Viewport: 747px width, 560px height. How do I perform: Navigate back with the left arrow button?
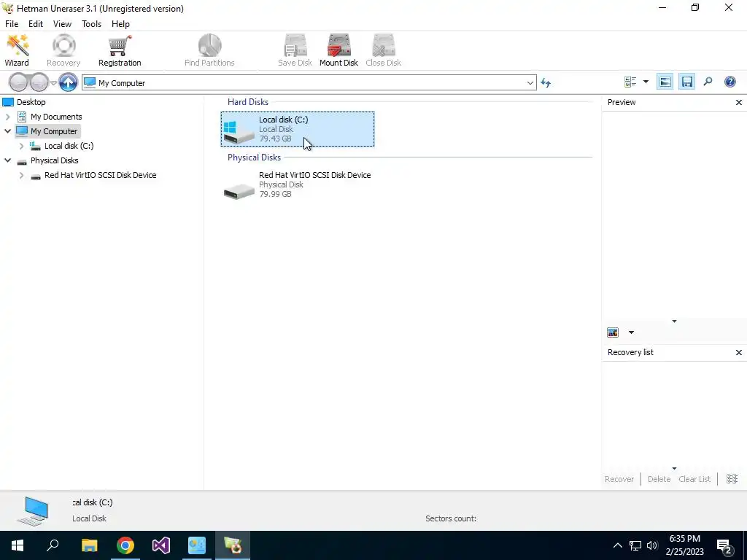pyautogui.click(x=18, y=82)
